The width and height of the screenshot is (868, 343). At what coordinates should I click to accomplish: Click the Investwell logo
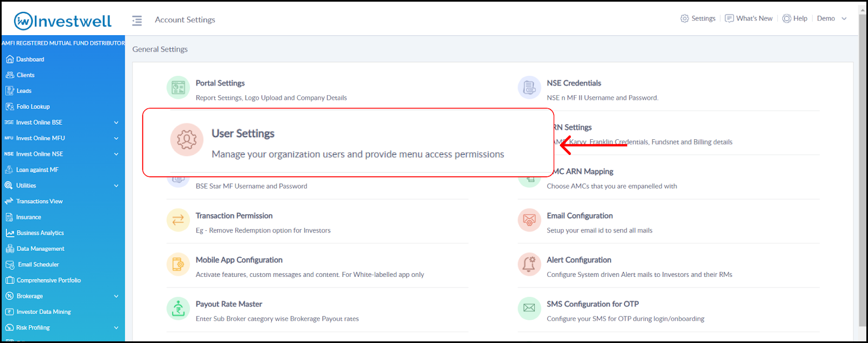tap(62, 21)
